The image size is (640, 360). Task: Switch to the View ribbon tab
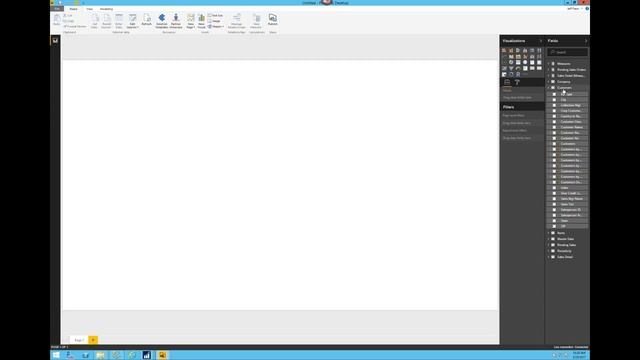tap(89, 9)
